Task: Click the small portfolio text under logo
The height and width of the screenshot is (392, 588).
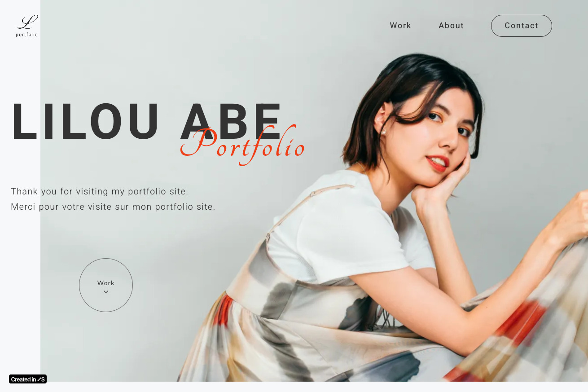Action: tap(27, 35)
